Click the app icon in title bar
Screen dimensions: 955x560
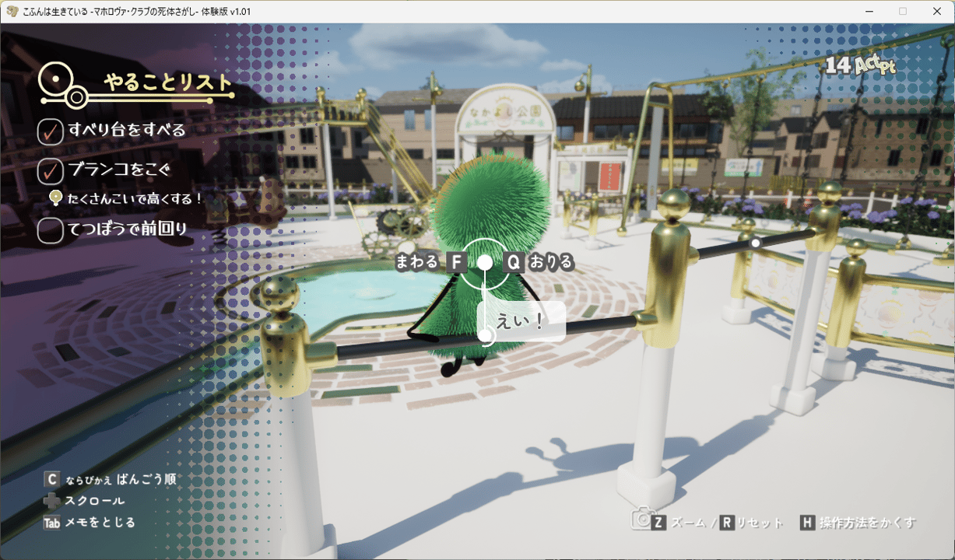click(12, 11)
